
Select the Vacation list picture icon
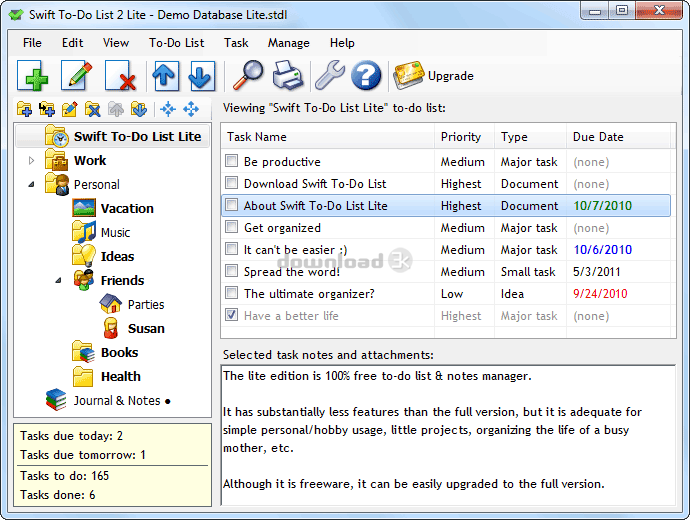84,208
